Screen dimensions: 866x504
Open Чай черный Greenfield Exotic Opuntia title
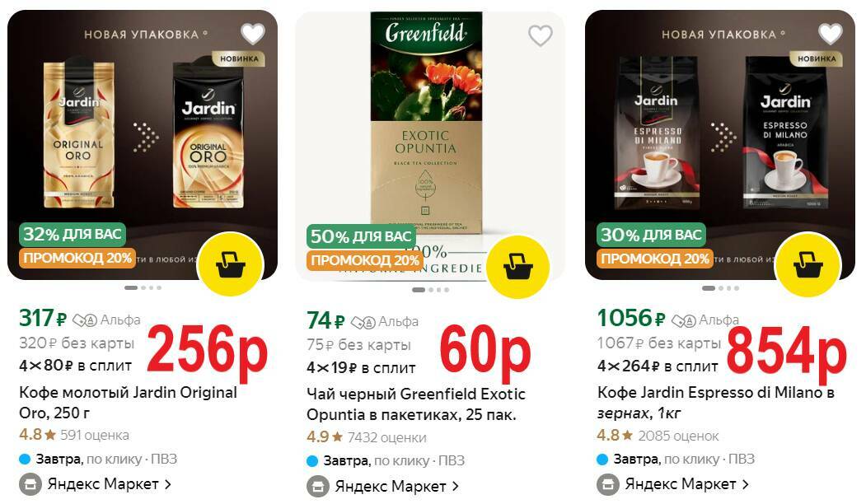click(x=416, y=404)
